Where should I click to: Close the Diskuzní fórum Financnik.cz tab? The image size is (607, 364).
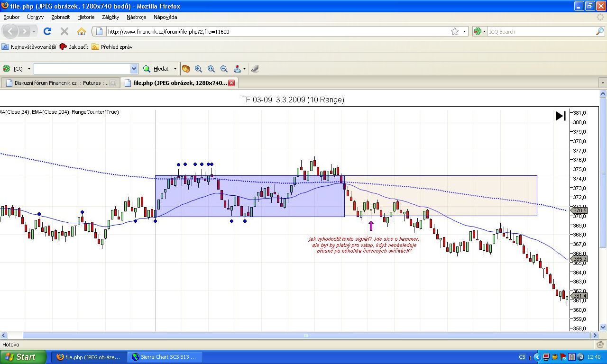pos(113,83)
